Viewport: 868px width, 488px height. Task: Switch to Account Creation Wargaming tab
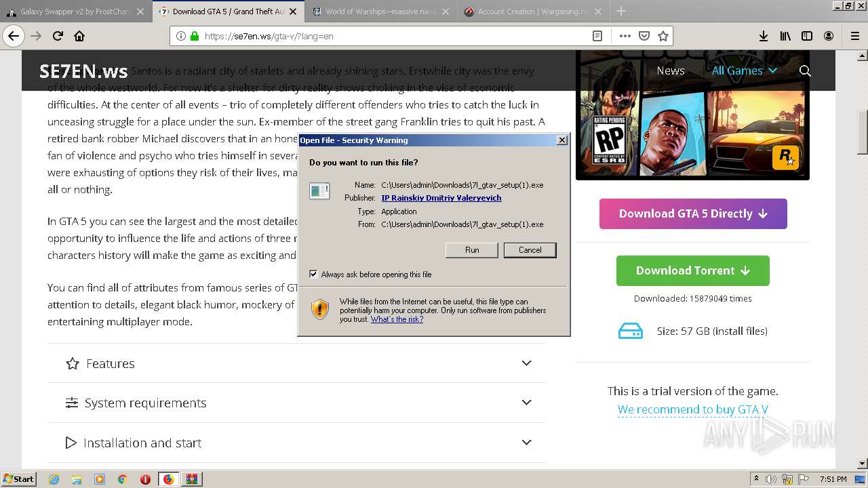click(535, 12)
